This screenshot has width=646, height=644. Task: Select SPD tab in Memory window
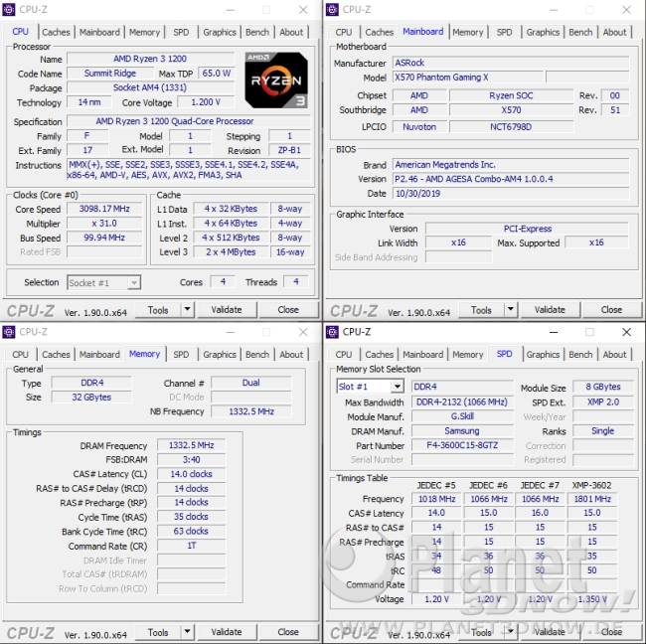(181, 355)
